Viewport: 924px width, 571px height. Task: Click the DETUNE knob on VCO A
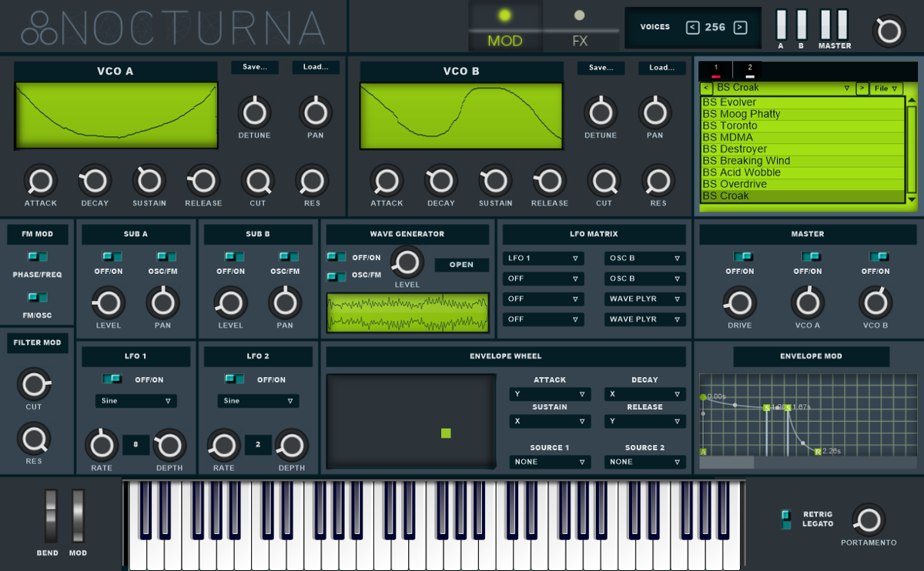pyautogui.click(x=254, y=111)
